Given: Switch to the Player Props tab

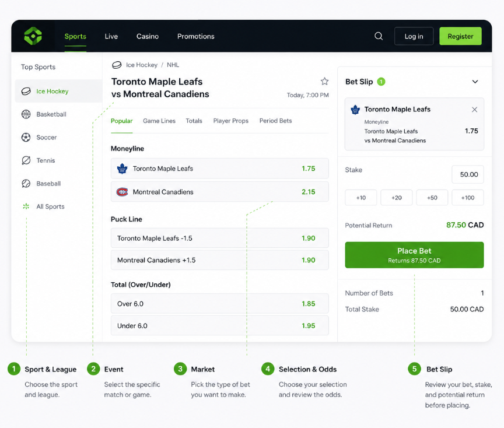Looking at the screenshot, I should [x=231, y=121].
